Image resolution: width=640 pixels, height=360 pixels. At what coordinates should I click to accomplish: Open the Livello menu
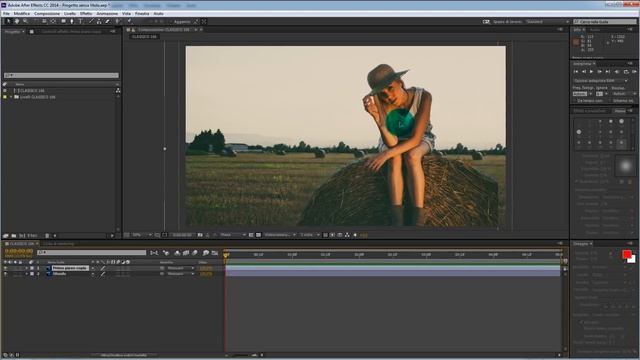[x=70, y=13]
